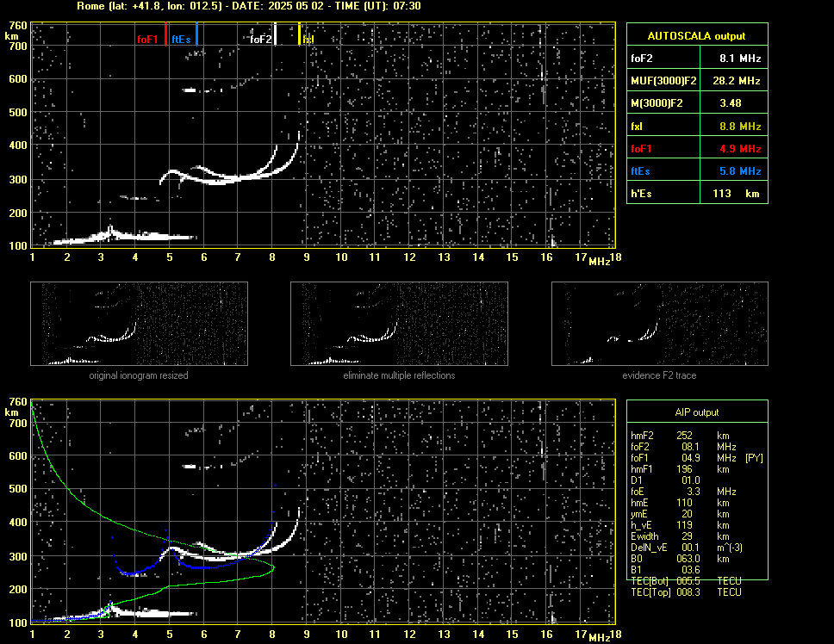The image size is (834, 644).
Task: Select the hmF2 '252' value in AIP output
Action: pos(685,436)
